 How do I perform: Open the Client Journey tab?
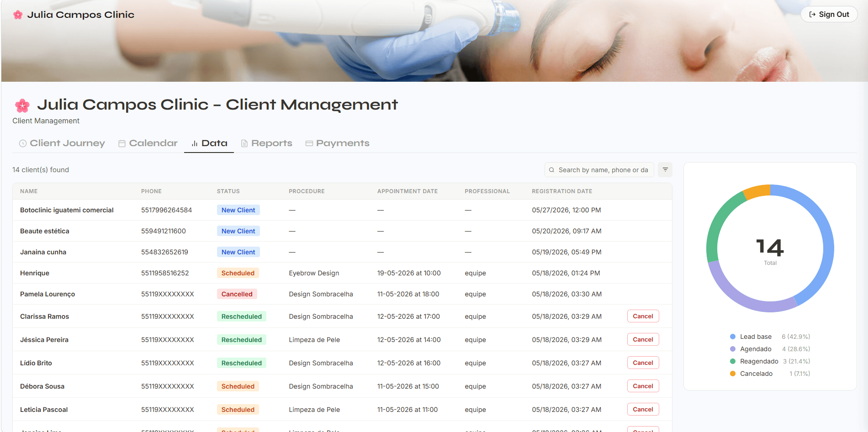[x=62, y=143]
